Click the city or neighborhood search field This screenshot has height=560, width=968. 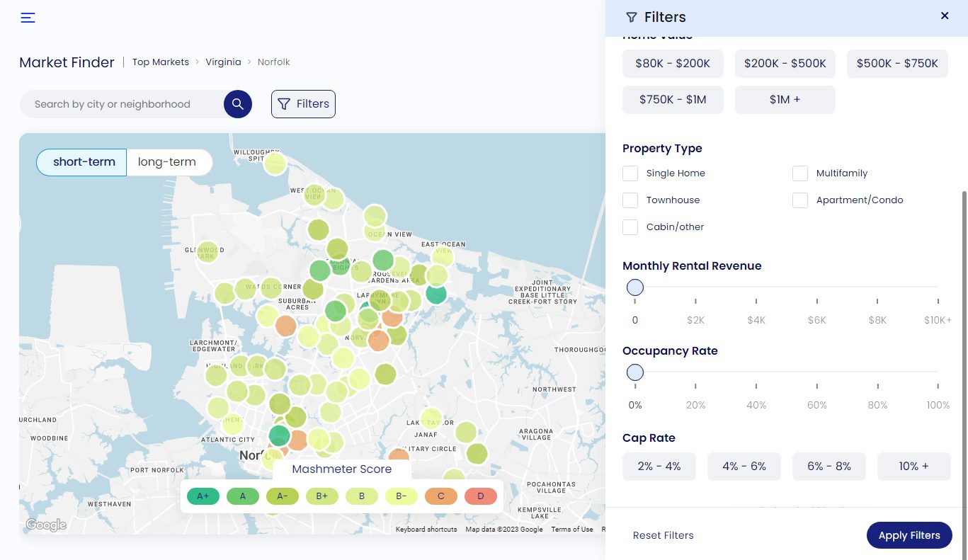pyautogui.click(x=120, y=104)
